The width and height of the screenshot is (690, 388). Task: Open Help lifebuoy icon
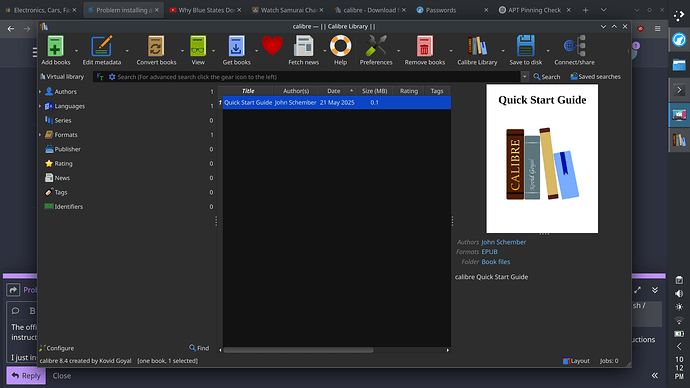(340, 46)
